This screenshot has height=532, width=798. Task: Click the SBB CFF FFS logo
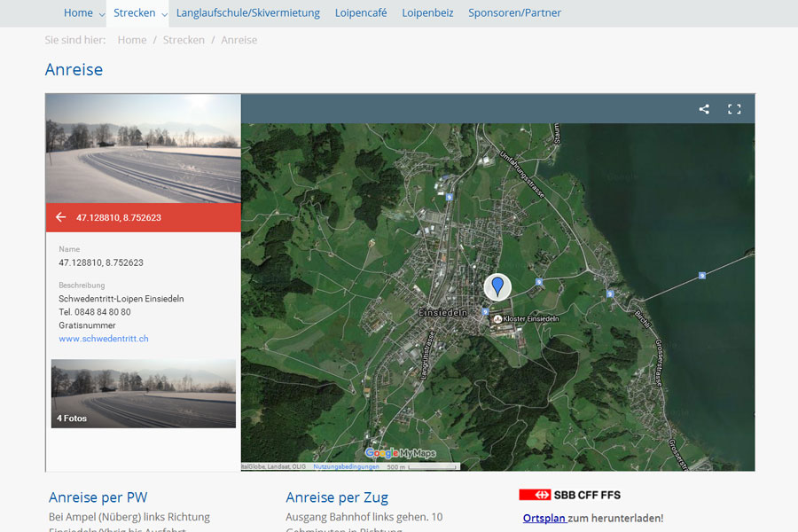(569, 495)
